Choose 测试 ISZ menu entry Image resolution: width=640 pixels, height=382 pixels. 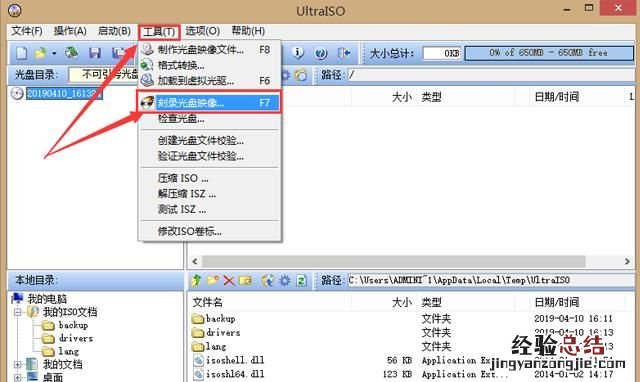(210, 209)
